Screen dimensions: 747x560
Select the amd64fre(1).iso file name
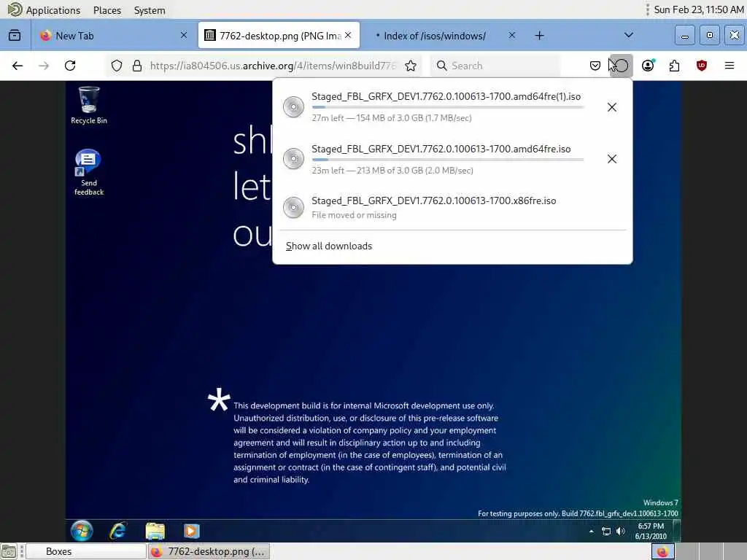click(x=446, y=97)
